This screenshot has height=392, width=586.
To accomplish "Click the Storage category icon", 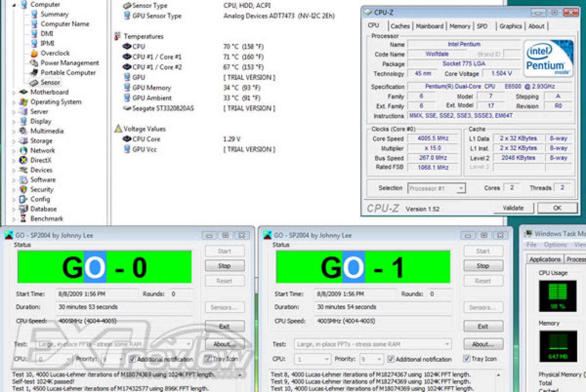I will (x=23, y=141).
